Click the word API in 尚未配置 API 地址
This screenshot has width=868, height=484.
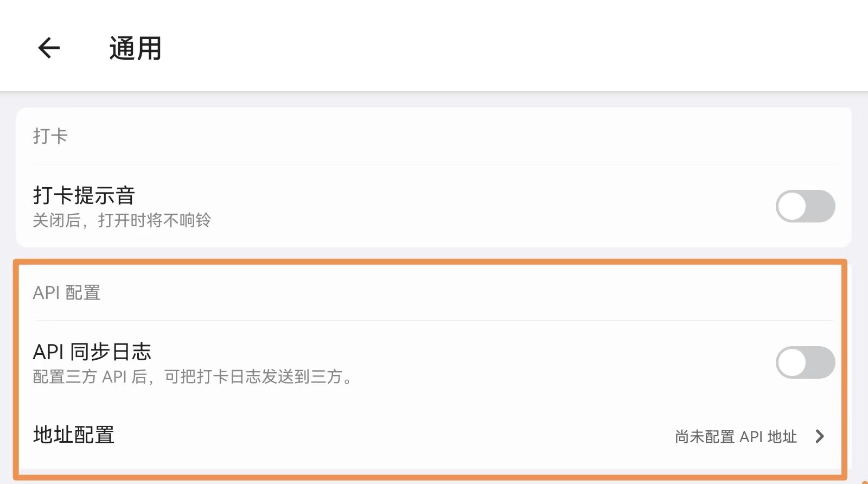pos(751,437)
